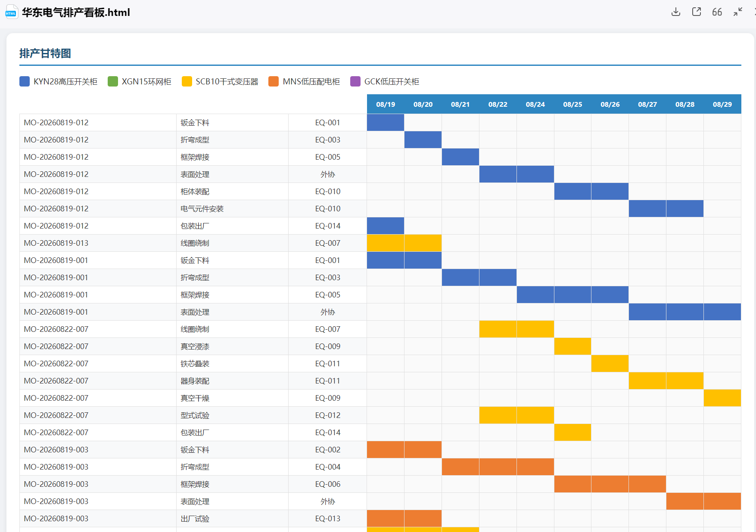This screenshot has width=756, height=532.
Task: Select the 08/29 date column header
Action: tap(722, 104)
